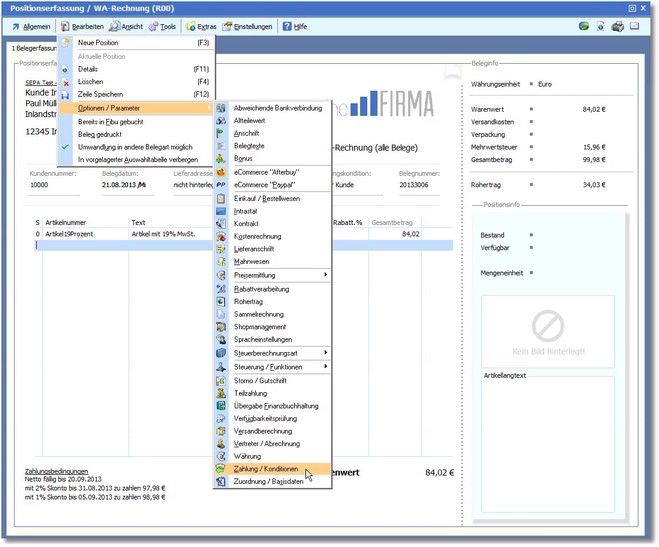Toggle the 'Beleg gedruckt' option
Screen dimensions: 659x547
(102, 133)
